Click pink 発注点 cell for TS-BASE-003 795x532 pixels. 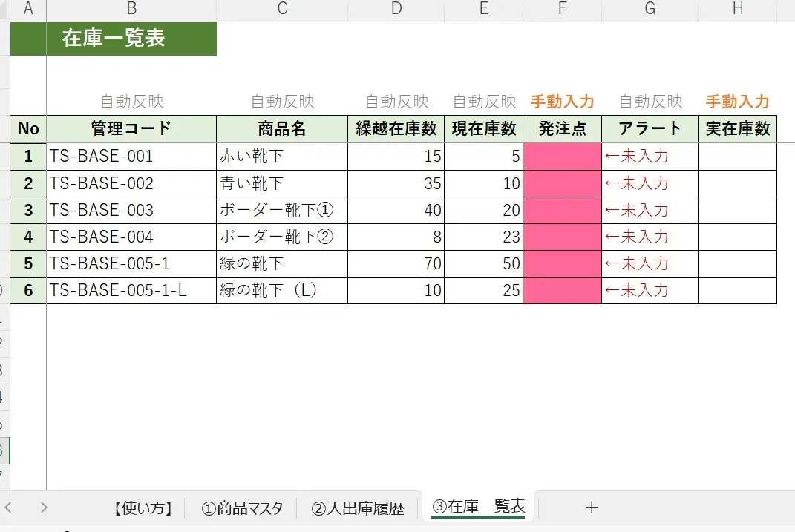click(562, 210)
